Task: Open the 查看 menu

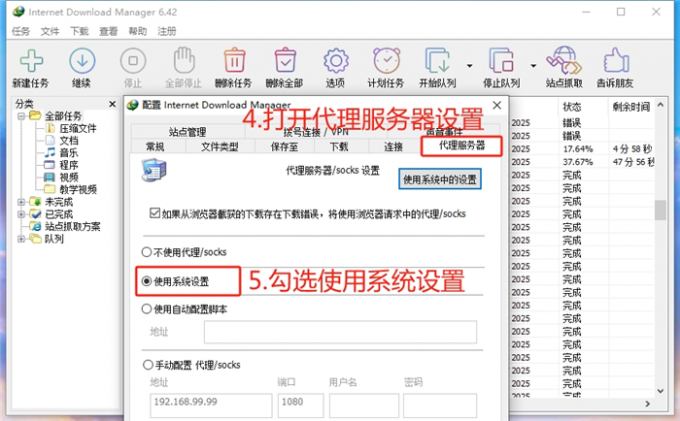Action: 108,31
